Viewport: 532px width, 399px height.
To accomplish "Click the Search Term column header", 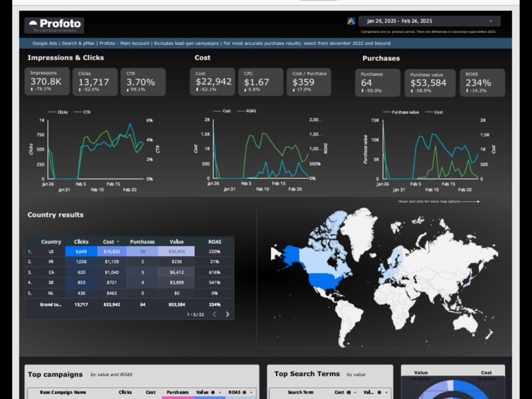I will pyautogui.click(x=300, y=392).
